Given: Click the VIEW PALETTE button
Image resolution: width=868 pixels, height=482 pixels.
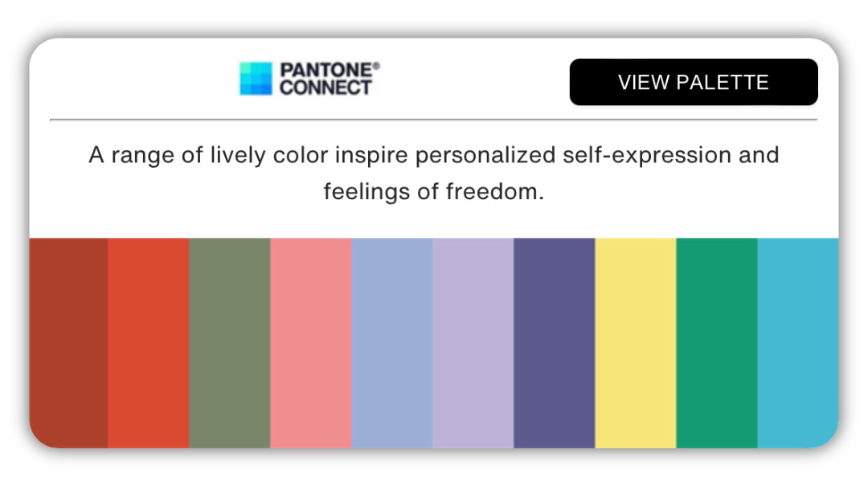Looking at the screenshot, I should (x=694, y=82).
